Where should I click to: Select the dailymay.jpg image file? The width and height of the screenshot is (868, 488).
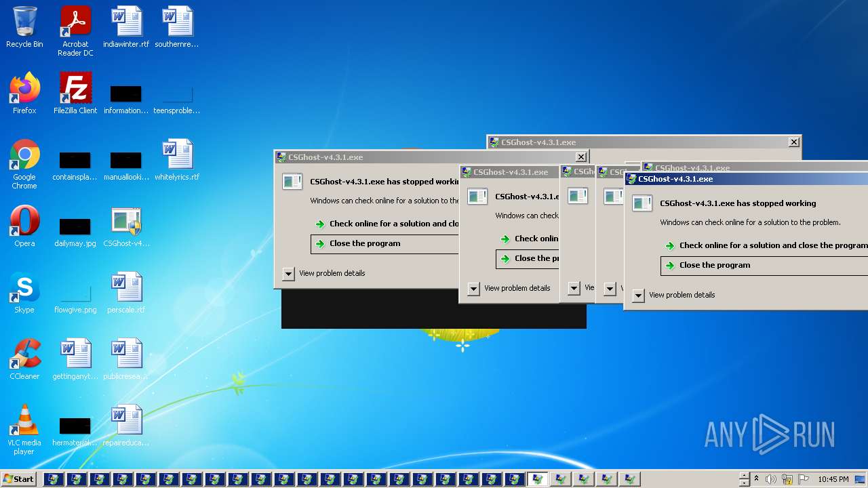coord(75,232)
